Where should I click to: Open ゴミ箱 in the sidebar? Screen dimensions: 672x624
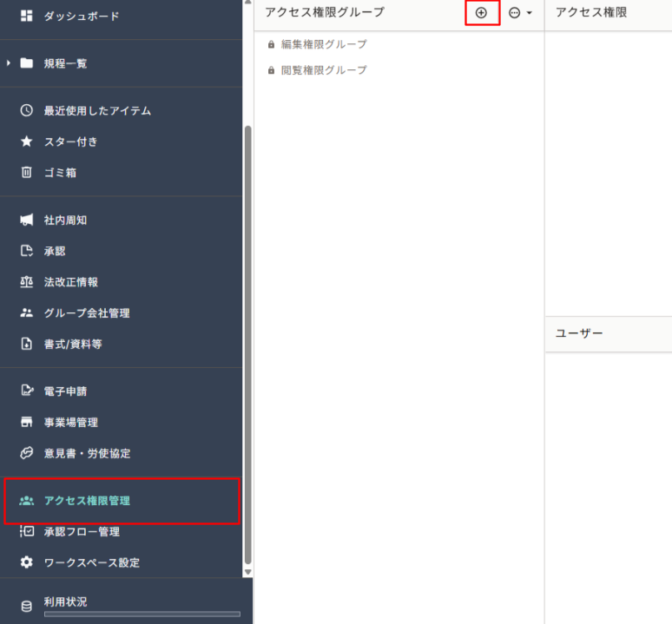(61, 173)
